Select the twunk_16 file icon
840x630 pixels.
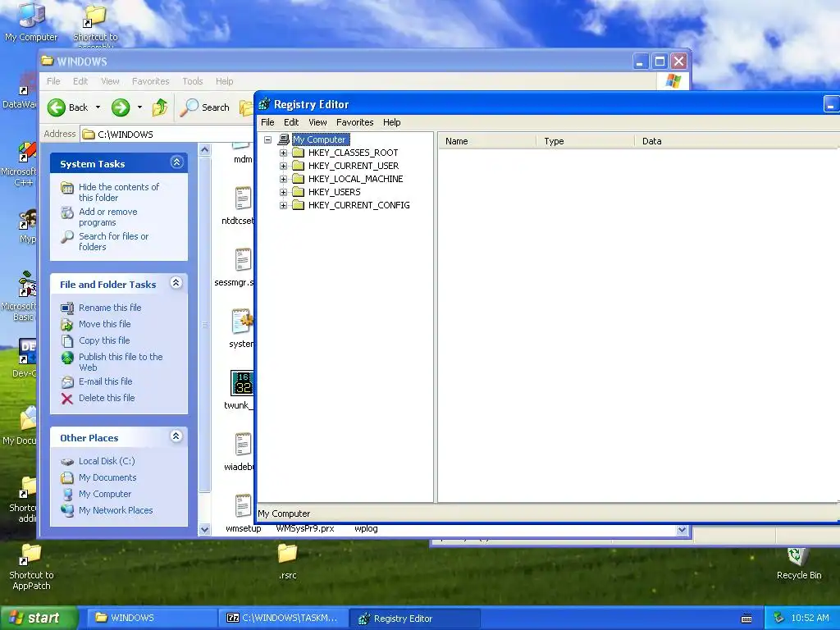pos(242,382)
